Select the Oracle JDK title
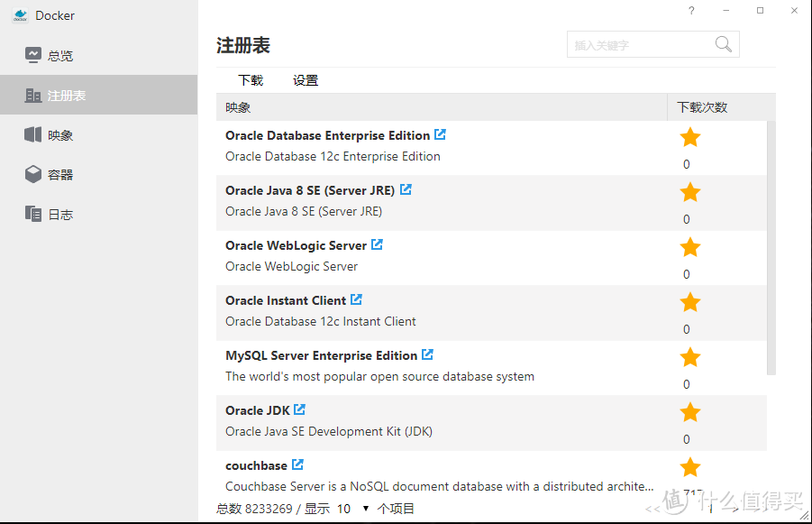Screen dimensions: 812x524 pyautogui.click(x=258, y=410)
